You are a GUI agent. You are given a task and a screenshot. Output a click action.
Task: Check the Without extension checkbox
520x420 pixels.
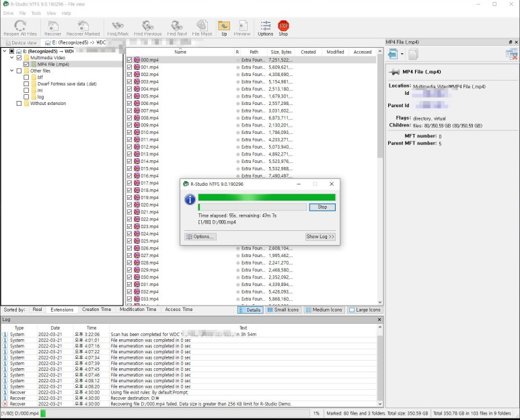[x=19, y=104]
